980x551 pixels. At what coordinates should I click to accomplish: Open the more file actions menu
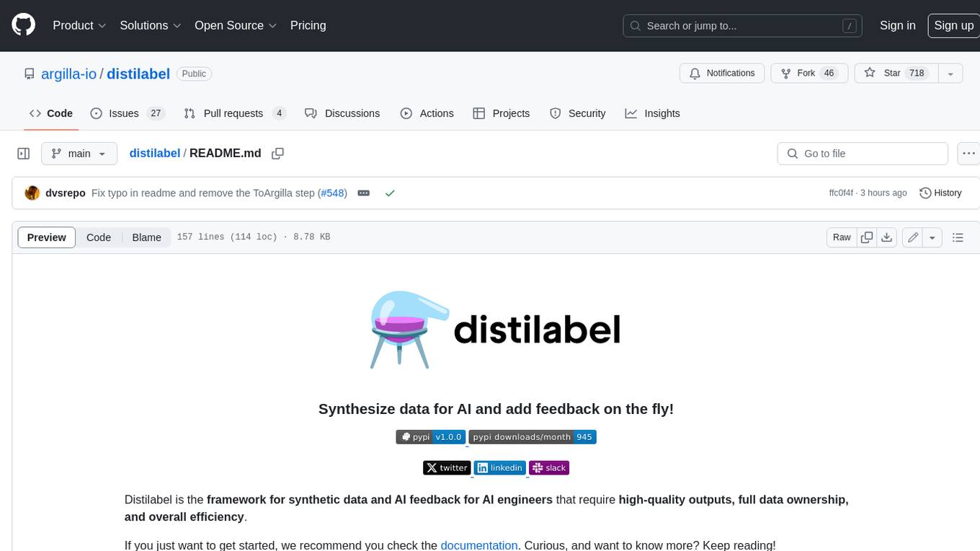pos(968,154)
